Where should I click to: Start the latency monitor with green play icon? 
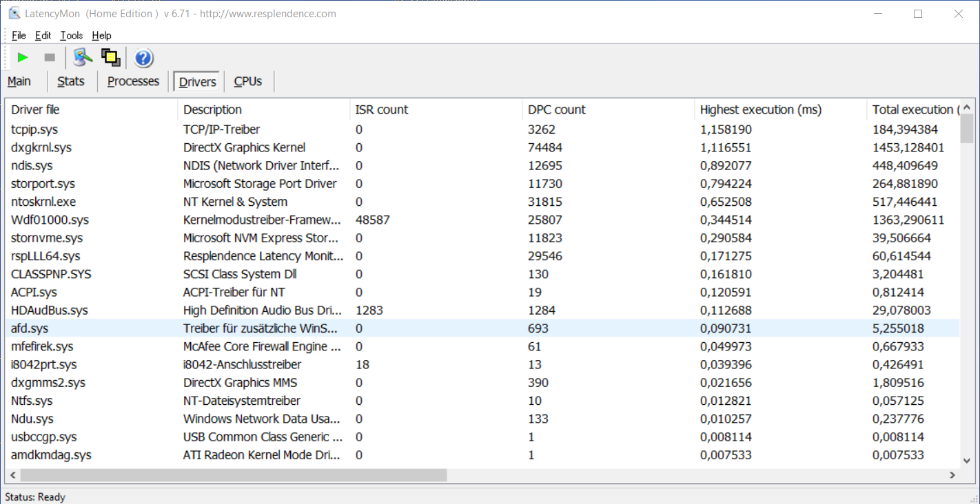coord(23,58)
